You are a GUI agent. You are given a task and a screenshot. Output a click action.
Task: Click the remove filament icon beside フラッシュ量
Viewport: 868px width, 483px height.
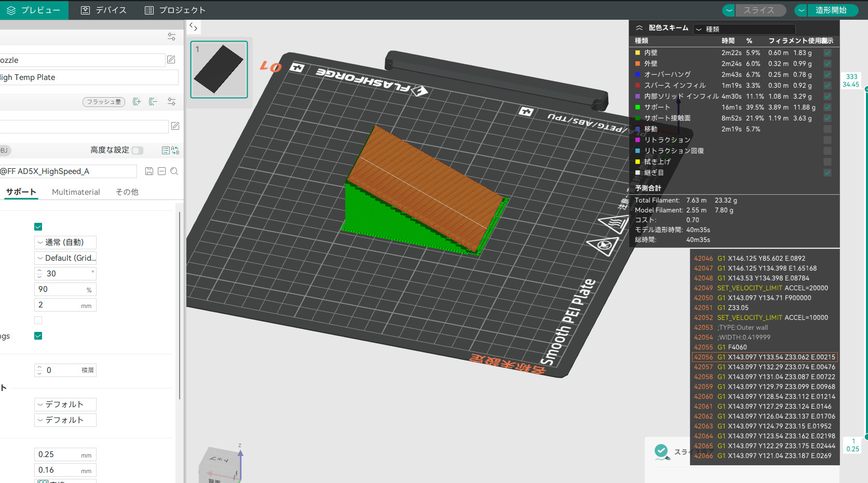point(153,102)
